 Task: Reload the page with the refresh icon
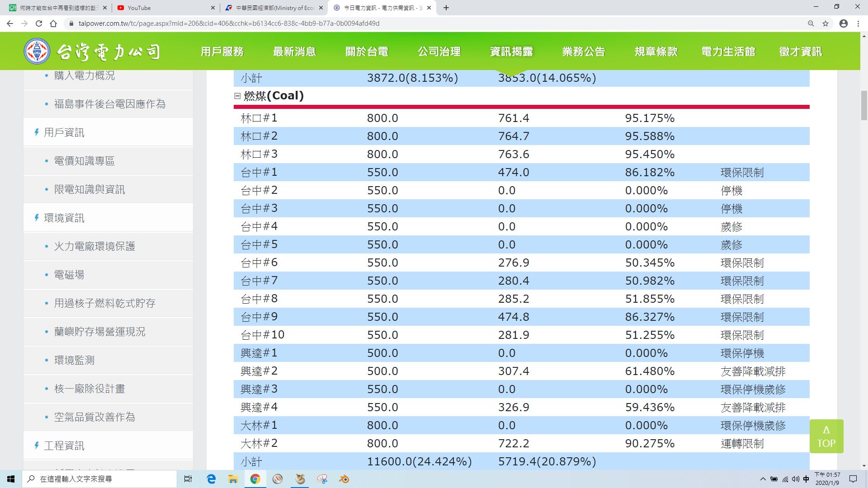39,23
